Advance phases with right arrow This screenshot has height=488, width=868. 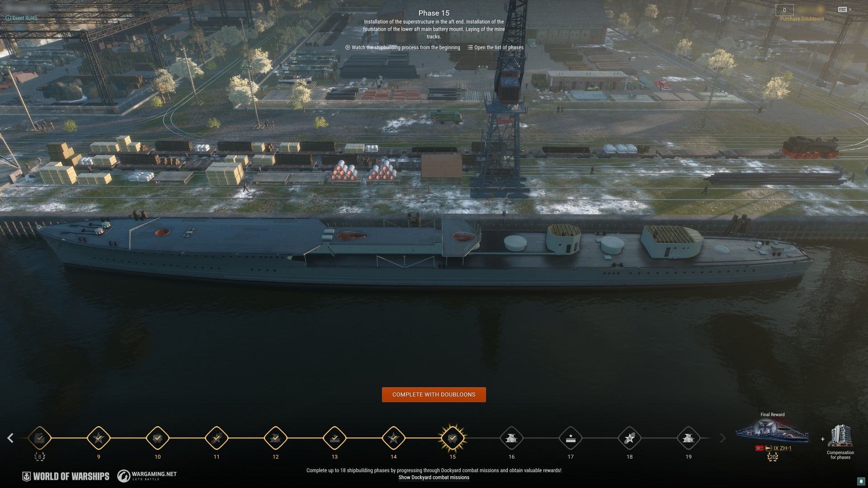click(722, 438)
